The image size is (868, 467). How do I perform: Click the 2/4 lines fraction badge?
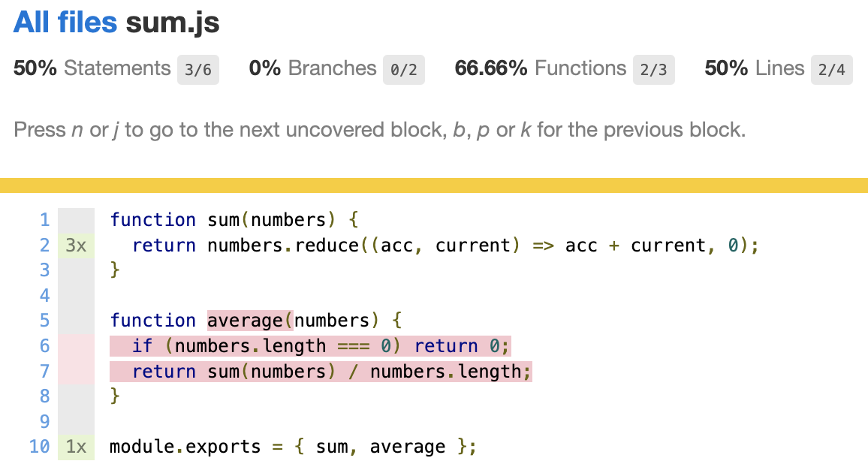point(831,70)
